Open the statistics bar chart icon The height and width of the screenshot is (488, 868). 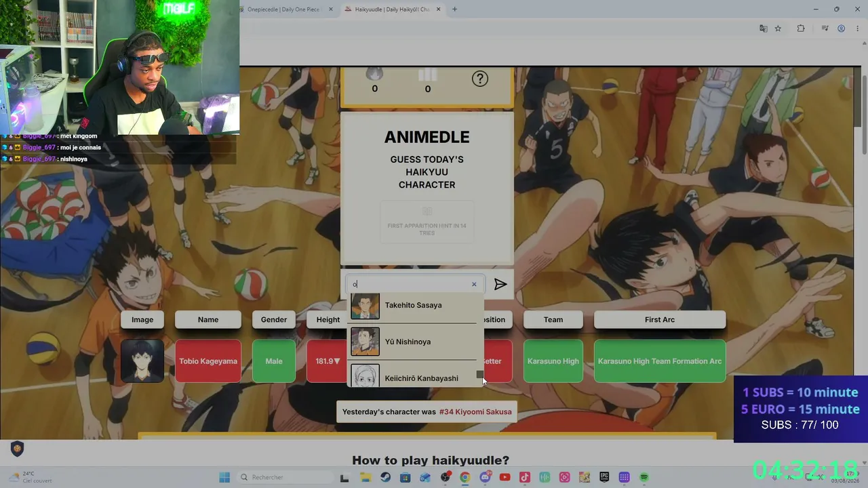427,74
